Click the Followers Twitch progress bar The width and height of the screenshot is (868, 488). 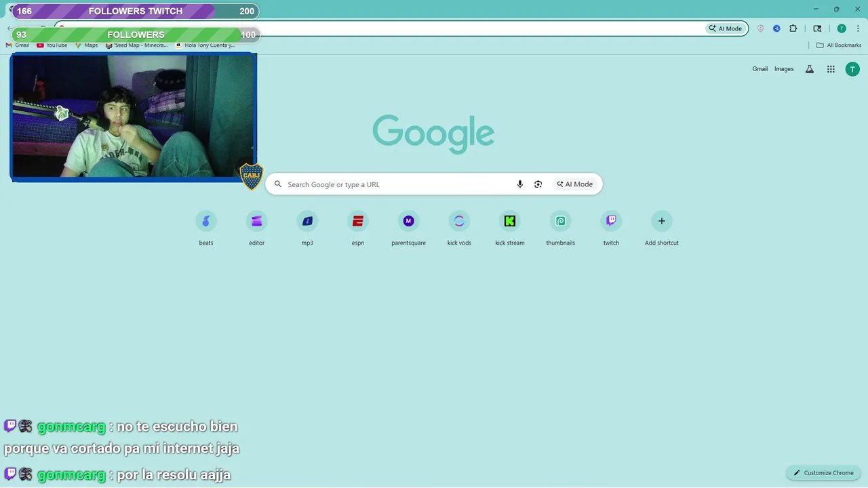pyautogui.click(x=135, y=11)
